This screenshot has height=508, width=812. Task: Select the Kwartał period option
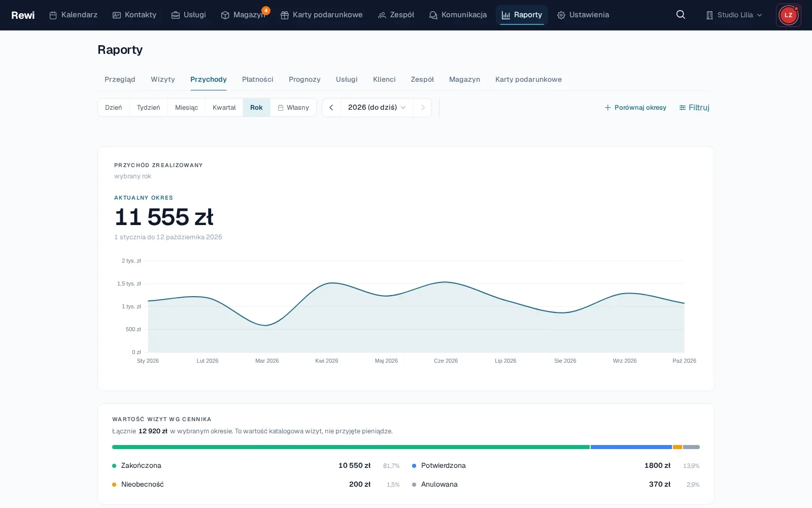(224, 108)
